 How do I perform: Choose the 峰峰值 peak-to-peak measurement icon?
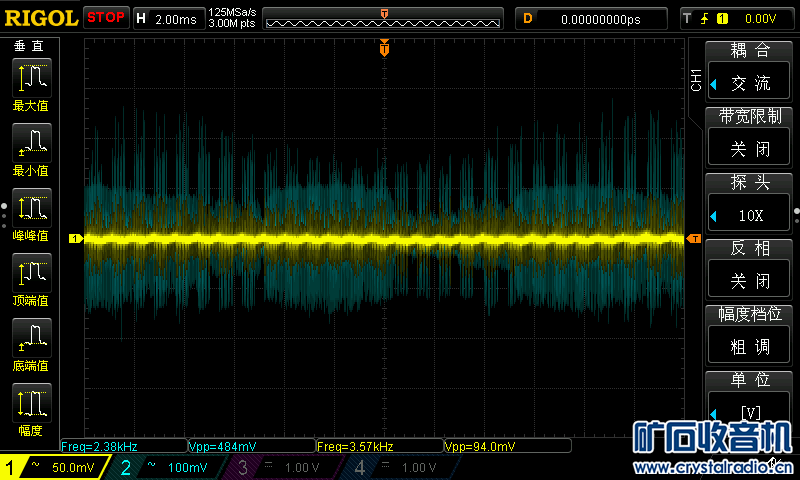[x=31, y=208]
